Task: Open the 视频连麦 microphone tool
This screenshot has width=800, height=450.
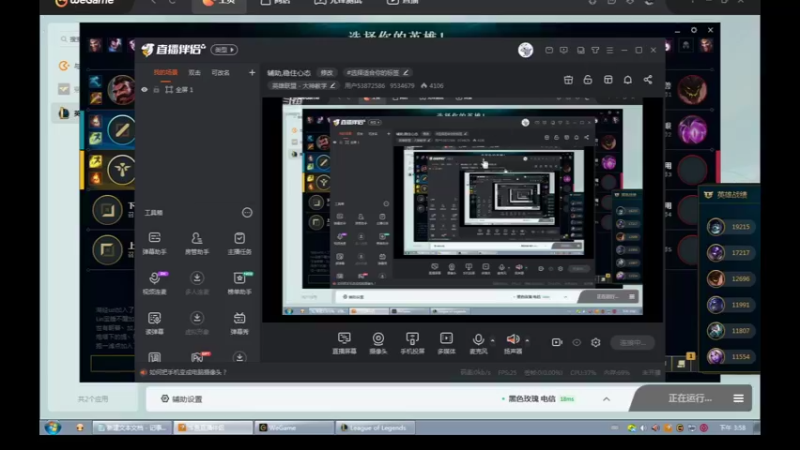Action: tap(154, 283)
